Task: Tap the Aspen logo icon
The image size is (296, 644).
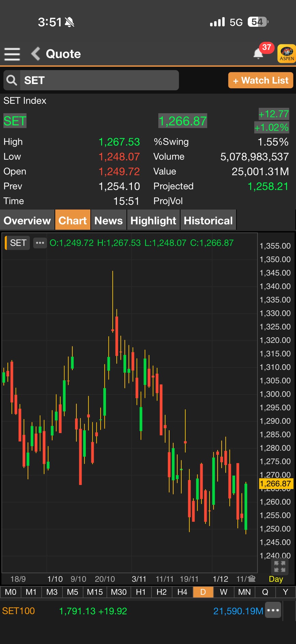Action: click(286, 54)
